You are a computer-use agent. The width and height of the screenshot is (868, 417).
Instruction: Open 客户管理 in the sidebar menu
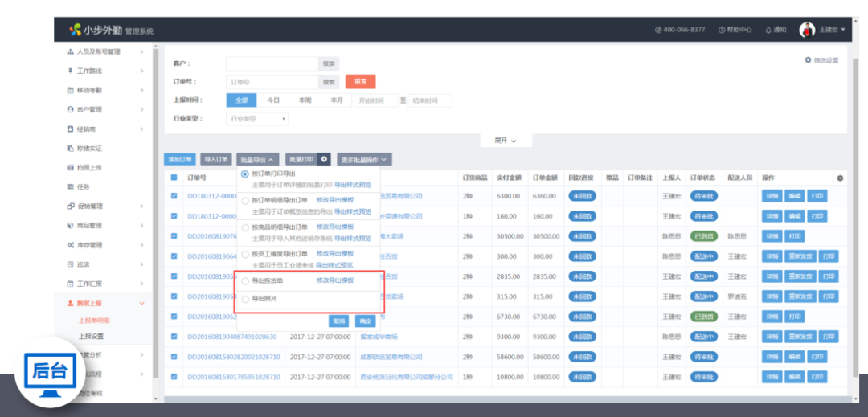(89, 110)
